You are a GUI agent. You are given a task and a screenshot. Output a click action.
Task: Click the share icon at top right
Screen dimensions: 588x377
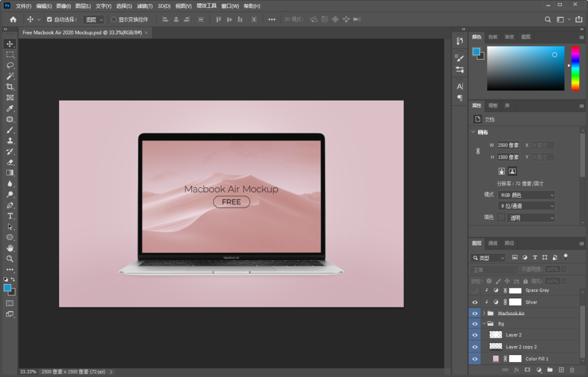(579, 20)
